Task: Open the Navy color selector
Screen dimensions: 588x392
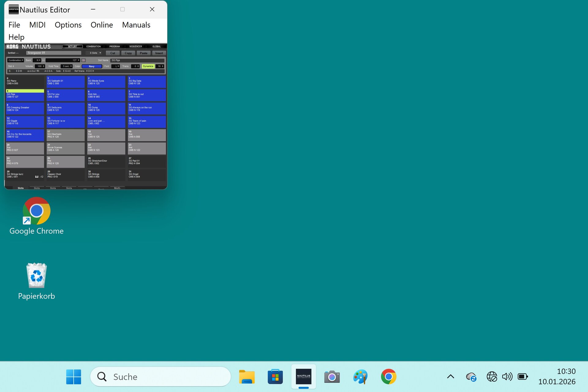Action: pos(92,66)
